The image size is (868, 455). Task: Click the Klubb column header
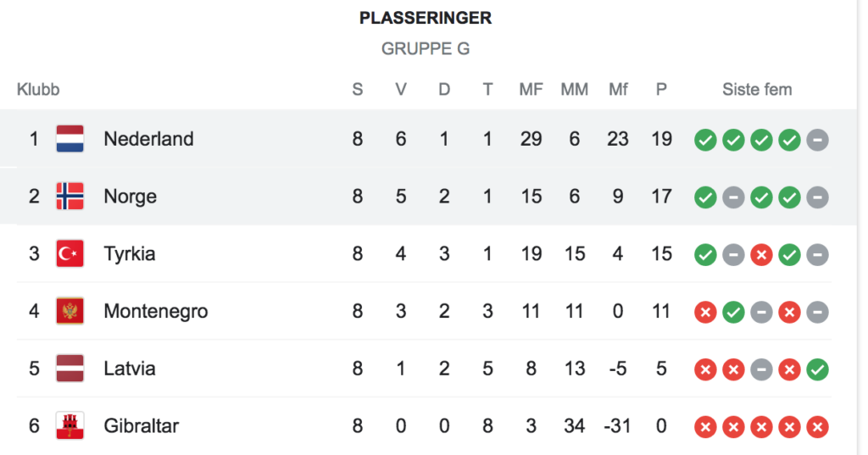[x=38, y=90]
